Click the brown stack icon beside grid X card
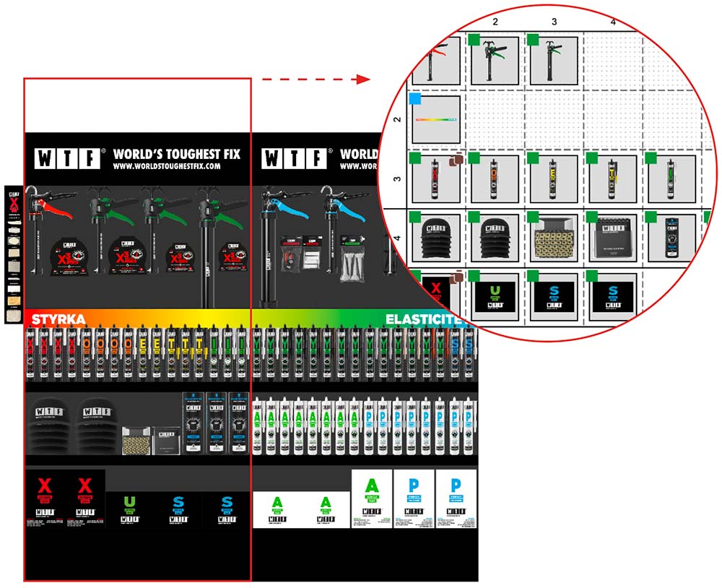This screenshot has height=588, width=722. pyautogui.click(x=456, y=277)
